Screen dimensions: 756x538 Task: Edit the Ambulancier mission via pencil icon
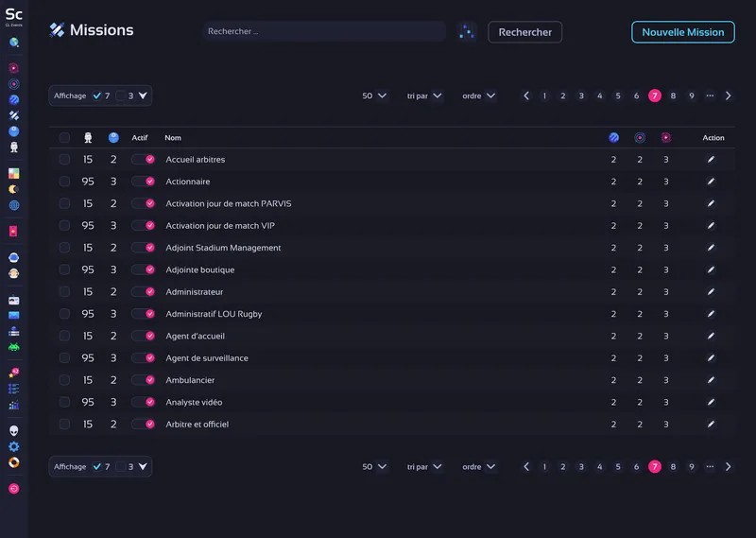(x=711, y=380)
